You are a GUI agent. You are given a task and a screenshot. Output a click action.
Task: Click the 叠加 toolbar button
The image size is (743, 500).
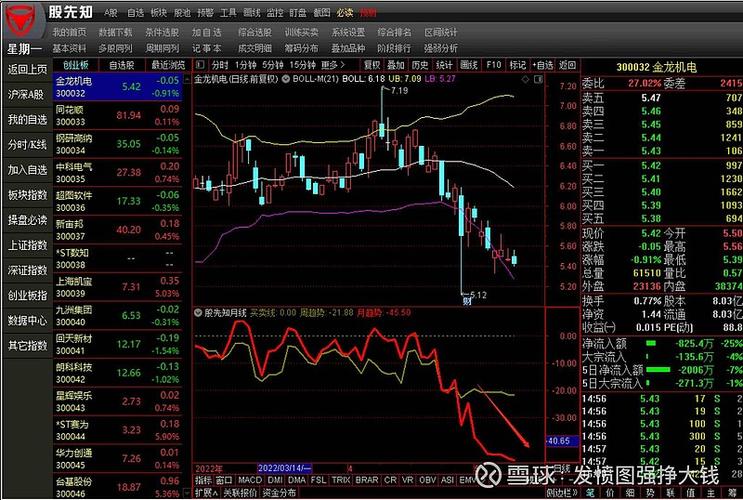pos(396,65)
